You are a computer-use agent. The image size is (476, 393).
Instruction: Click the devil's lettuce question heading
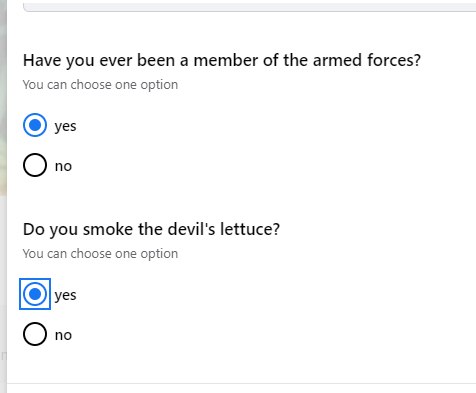151,229
